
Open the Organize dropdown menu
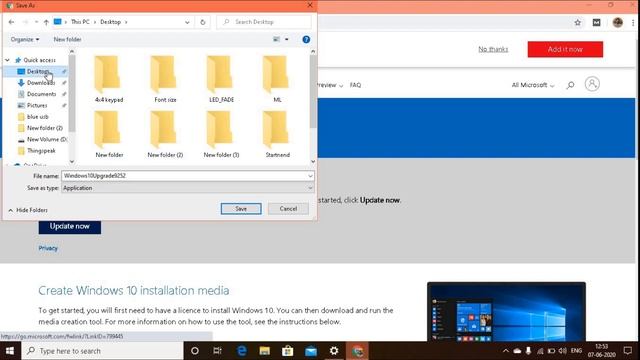pos(25,40)
